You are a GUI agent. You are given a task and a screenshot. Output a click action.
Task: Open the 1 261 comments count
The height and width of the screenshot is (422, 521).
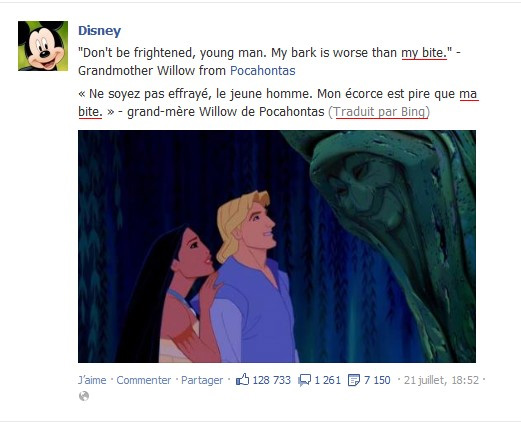pos(328,380)
